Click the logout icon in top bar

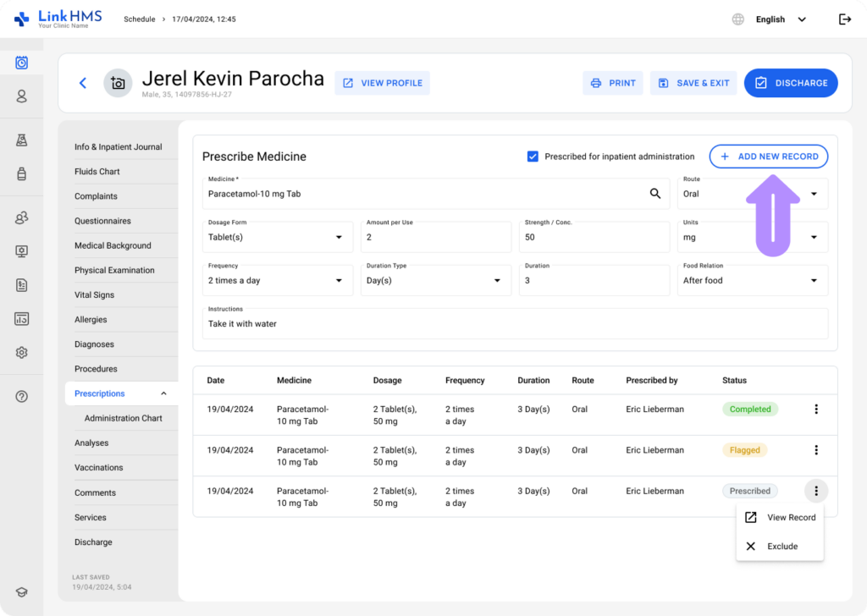844,19
